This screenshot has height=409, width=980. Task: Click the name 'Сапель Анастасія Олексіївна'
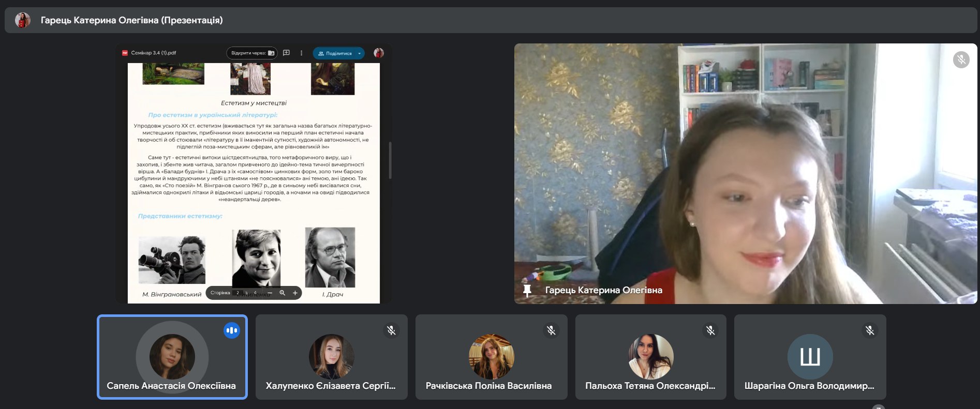pos(171,386)
